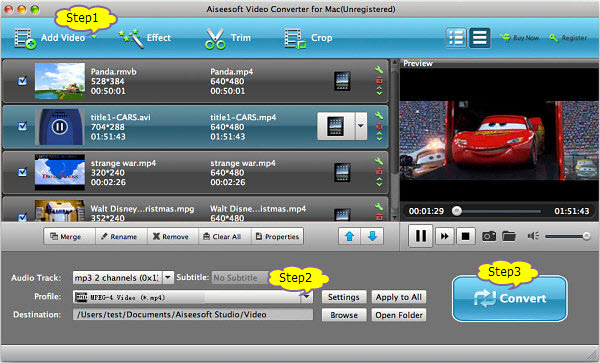Click the Add Video toolbar button
Viewport: 600px width, 363px height.
[x=50, y=38]
